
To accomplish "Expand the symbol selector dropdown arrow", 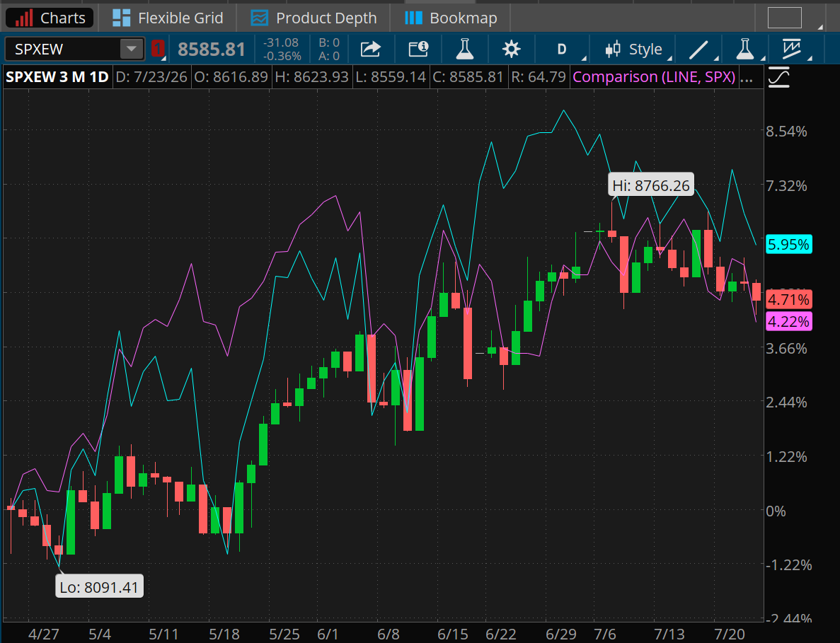I will coord(132,50).
